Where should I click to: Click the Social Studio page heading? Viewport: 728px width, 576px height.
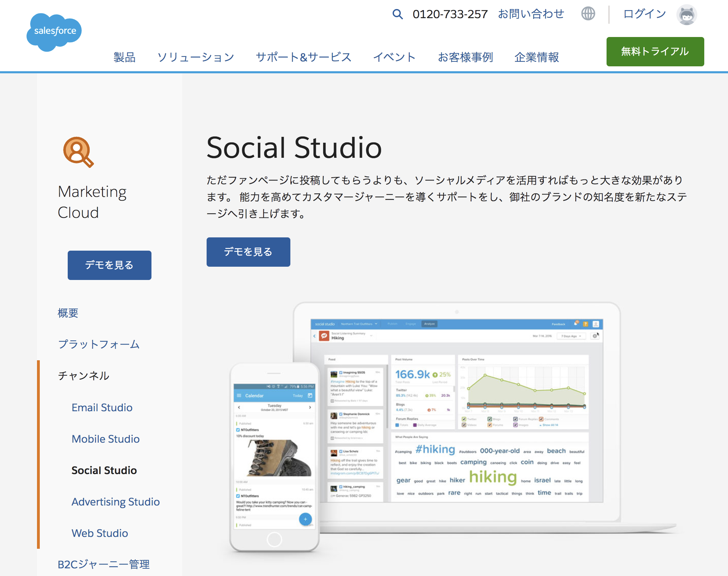(294, 148)
